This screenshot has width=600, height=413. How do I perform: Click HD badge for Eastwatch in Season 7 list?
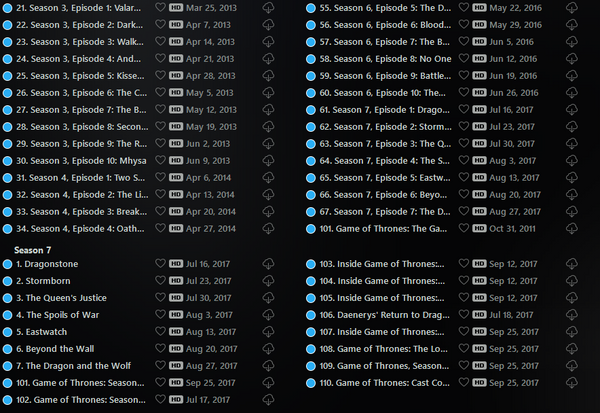[x=176, y=331]
